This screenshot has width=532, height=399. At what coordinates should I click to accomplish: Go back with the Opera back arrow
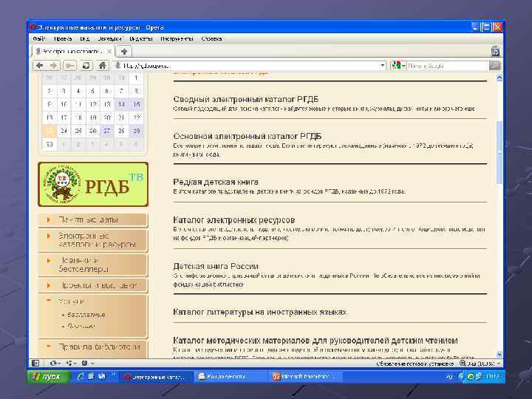40,65
